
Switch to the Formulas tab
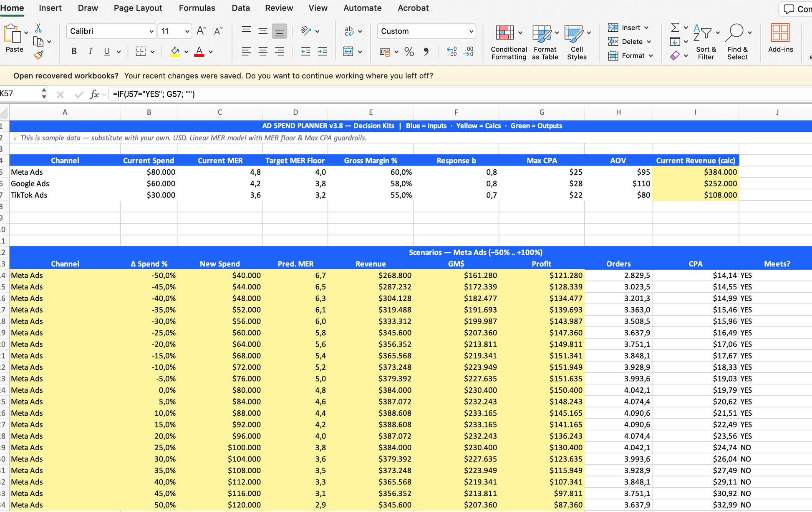(x=197, y=8)
